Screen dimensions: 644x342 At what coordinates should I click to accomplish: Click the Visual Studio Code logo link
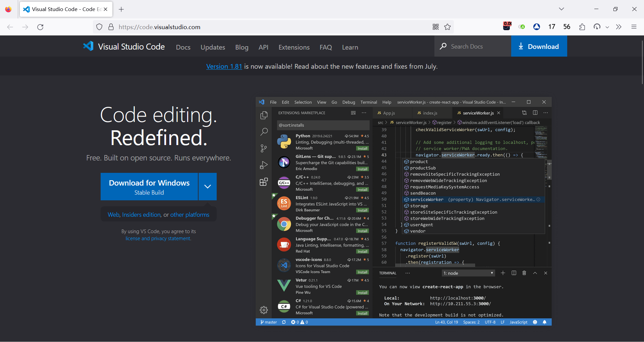pos(124,47)
